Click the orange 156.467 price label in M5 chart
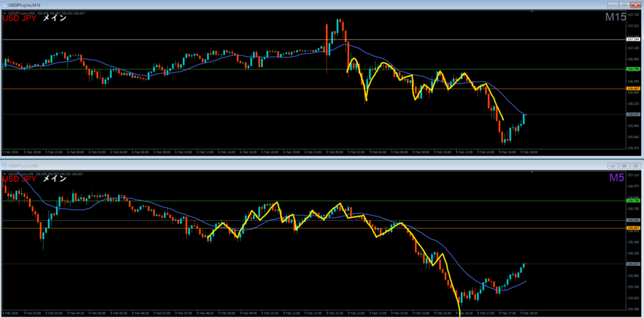Viewport: 644px width, 318px height. pos(633,228)
